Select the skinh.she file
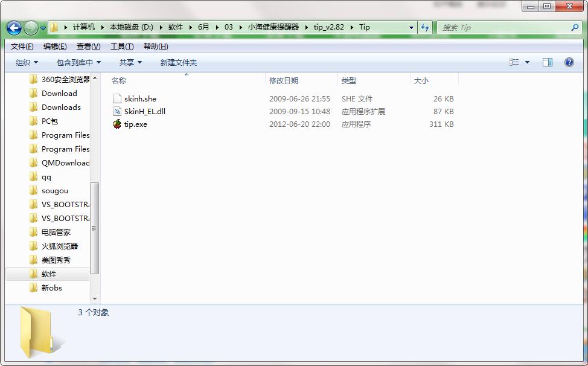588x366 pixels. tap(140, 98)
